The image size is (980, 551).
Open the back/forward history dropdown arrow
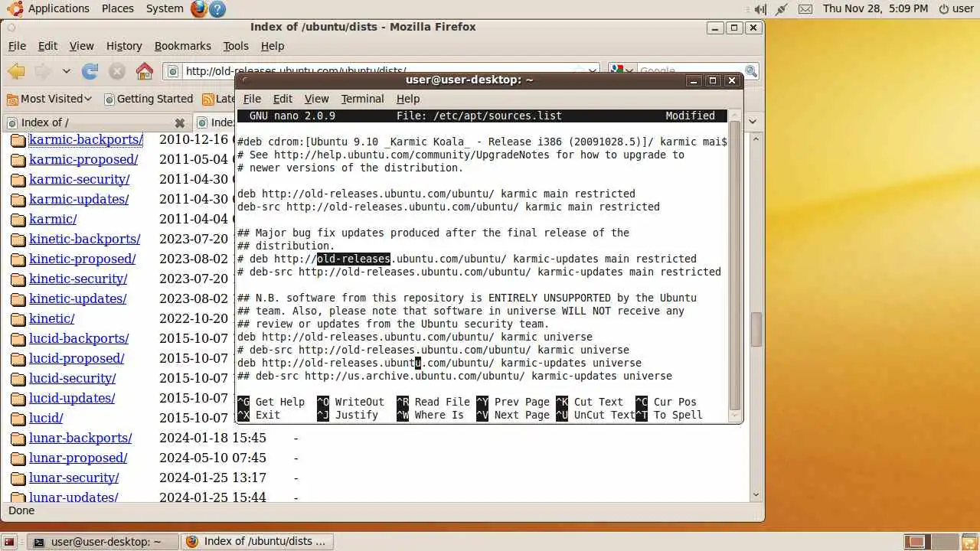(x=67, y=71)
